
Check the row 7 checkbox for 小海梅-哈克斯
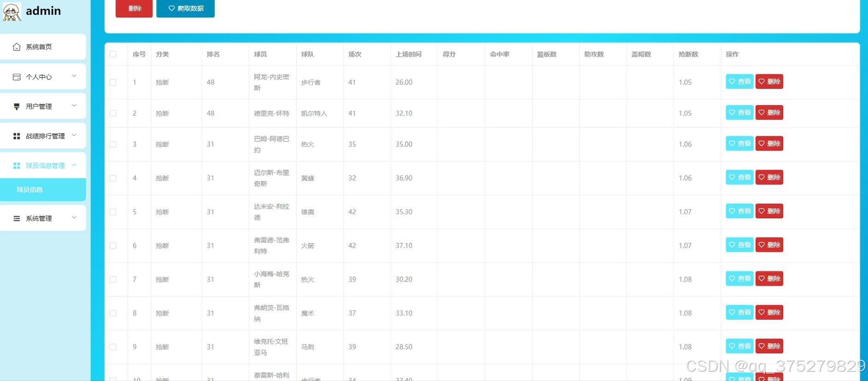pos(113,279)
